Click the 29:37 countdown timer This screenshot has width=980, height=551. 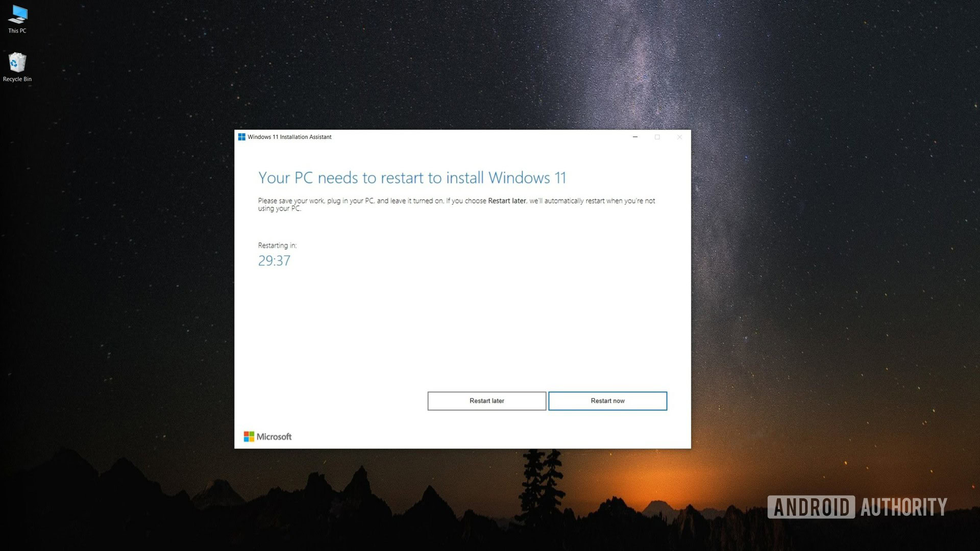pyautogui.click(x=274, y=261)
